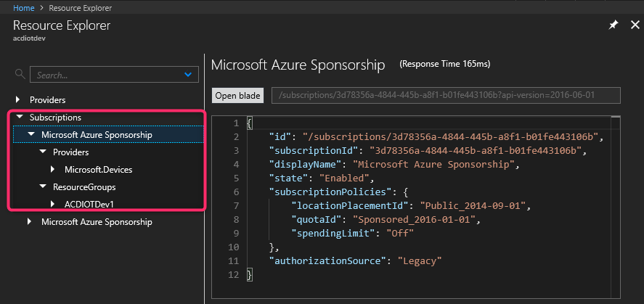The height and width of the screenshot is (304, 644).
Task: Collapse the nested Providers node arrow
Action: [42, 152]
